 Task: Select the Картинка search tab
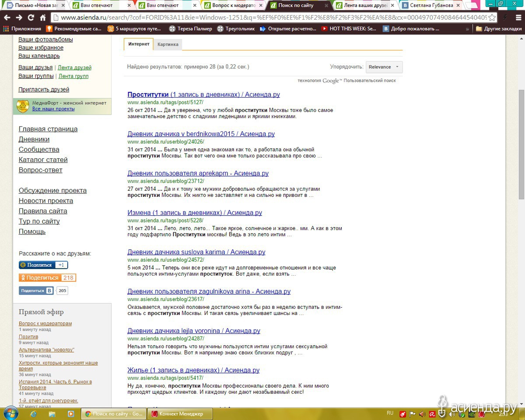168,45
